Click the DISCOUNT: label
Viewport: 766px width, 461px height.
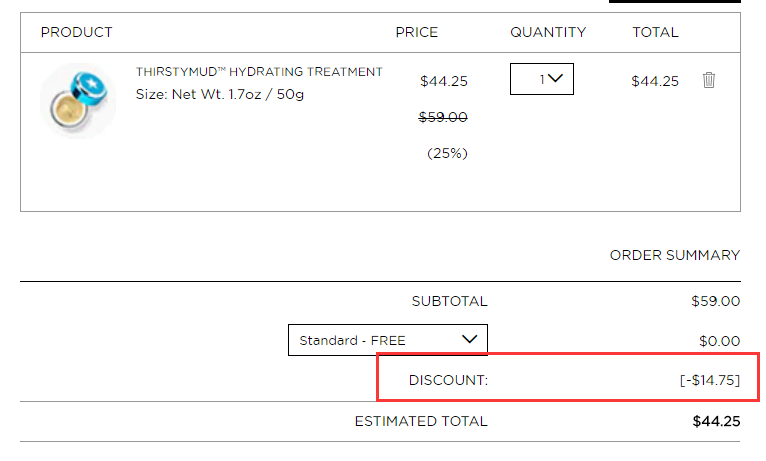(x=448, y=380)
